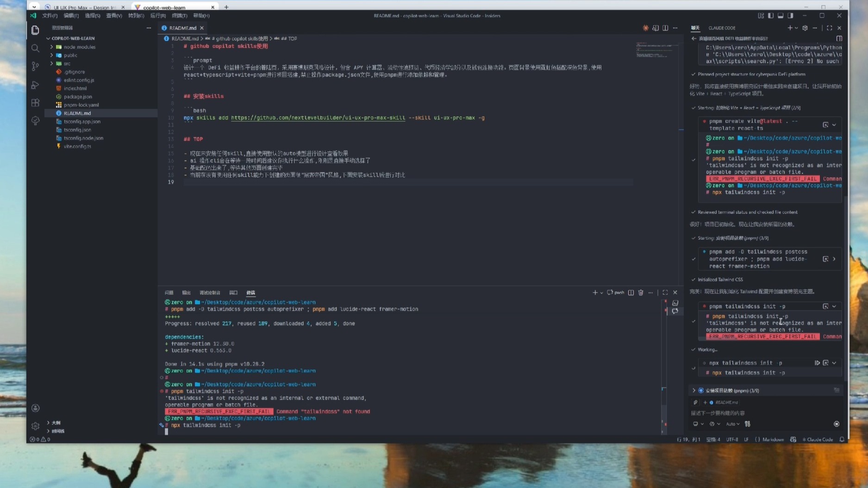Open package.json in the explorer
The height and width of the screenshot is (488, 868).
coord(78,96)
